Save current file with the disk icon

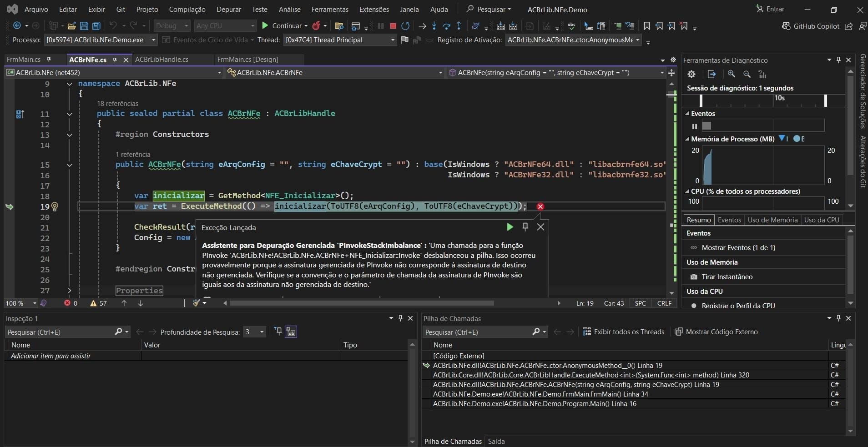tap(84, 26)
